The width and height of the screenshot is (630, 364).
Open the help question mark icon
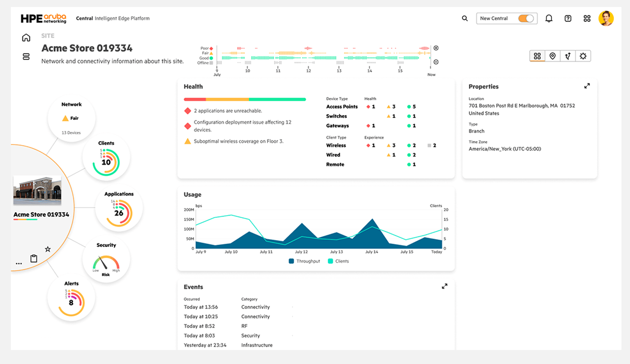coord(568,18)
